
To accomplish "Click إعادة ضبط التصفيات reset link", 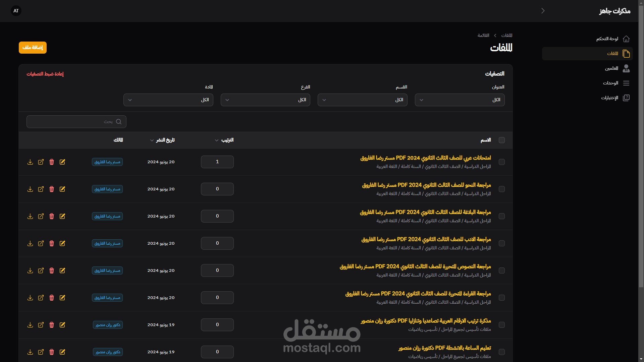I will 45,74.
